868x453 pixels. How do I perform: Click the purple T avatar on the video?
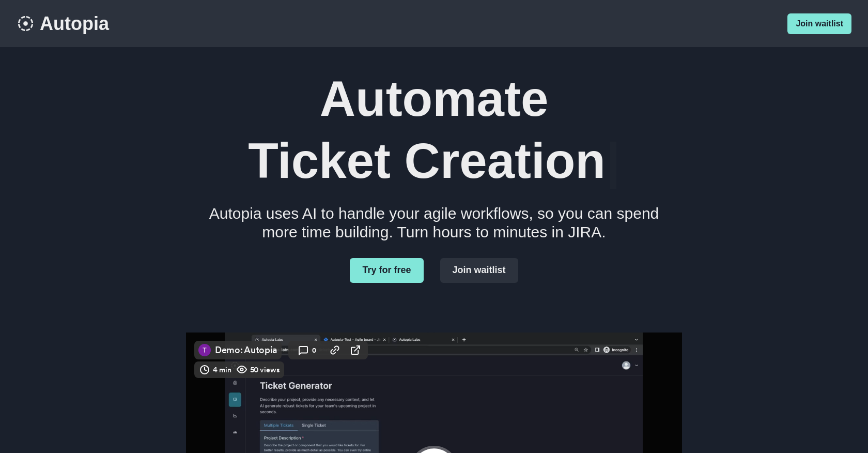pyautogui.click(x=205, y=350)
